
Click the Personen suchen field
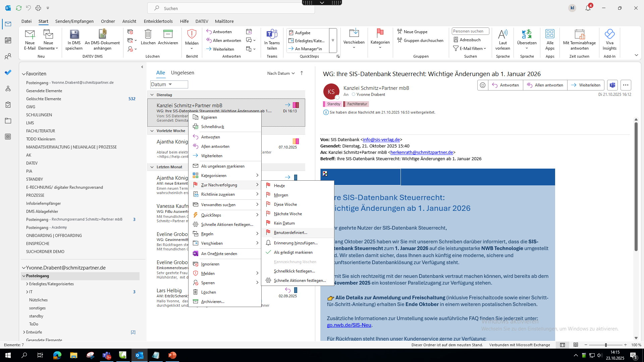coord(470,31)
